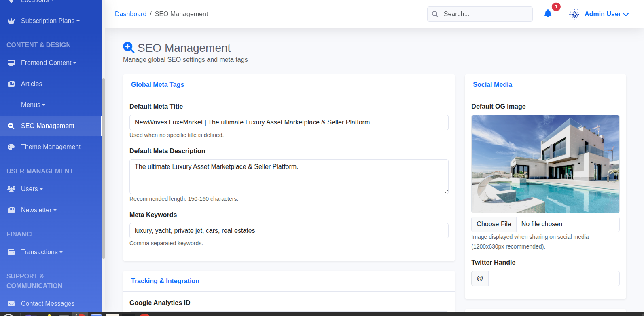This screenshot has height=316, width=644.
Task: Click the Global Meta Tags card header
Action: pos(289,85)
